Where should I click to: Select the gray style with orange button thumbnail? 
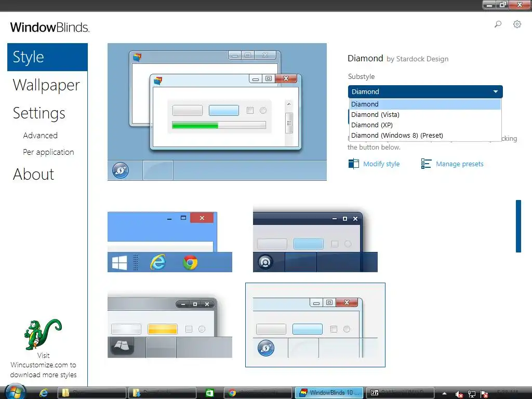click(170, 325)
